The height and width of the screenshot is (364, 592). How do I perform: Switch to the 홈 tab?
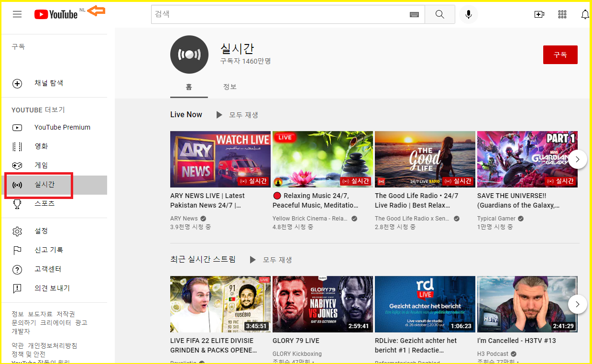click(x=189, y=87)
